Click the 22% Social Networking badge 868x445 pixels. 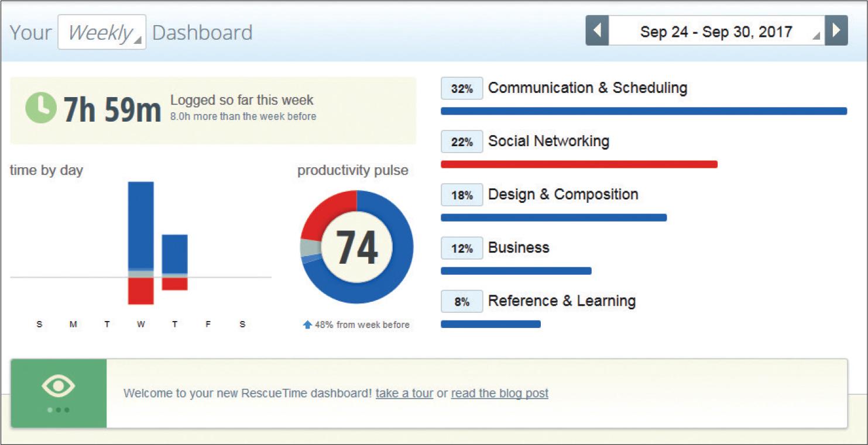tap(462, 142)
